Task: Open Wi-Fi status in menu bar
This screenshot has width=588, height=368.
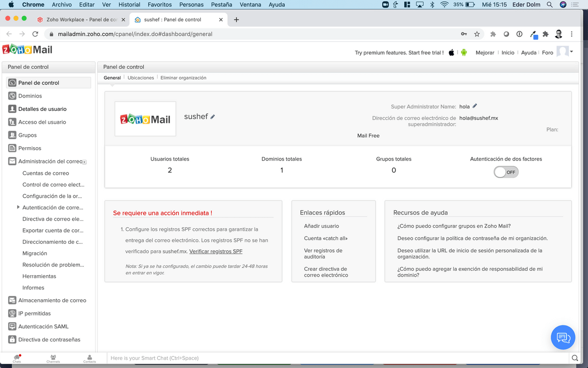Action: pos(445,4)
